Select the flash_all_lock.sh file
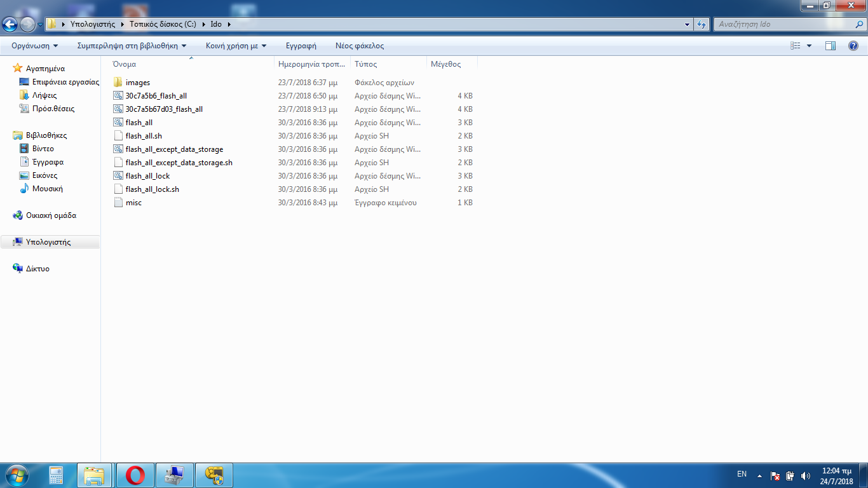The width and height of the screenshot is (868, 488). click(x=152, y=189)
